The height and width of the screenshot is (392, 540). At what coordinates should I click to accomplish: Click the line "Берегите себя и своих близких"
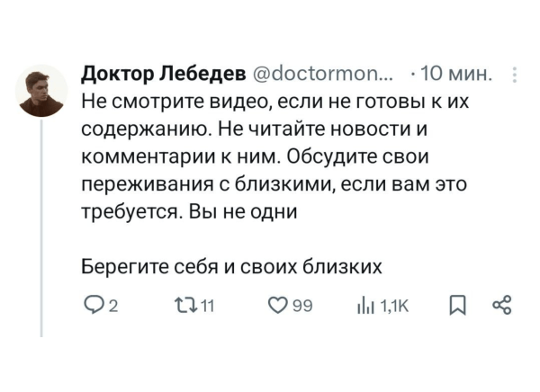tap(232, 266)
